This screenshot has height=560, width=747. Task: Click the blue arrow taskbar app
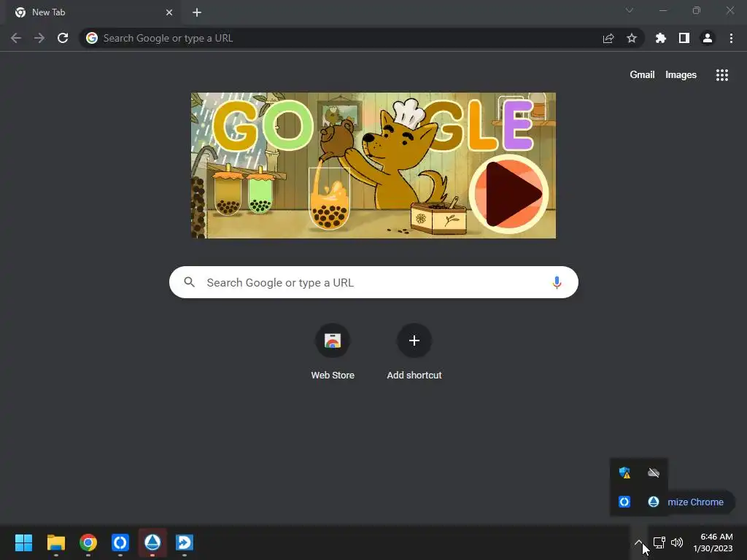pyautogui.click(x=185, y=542)
